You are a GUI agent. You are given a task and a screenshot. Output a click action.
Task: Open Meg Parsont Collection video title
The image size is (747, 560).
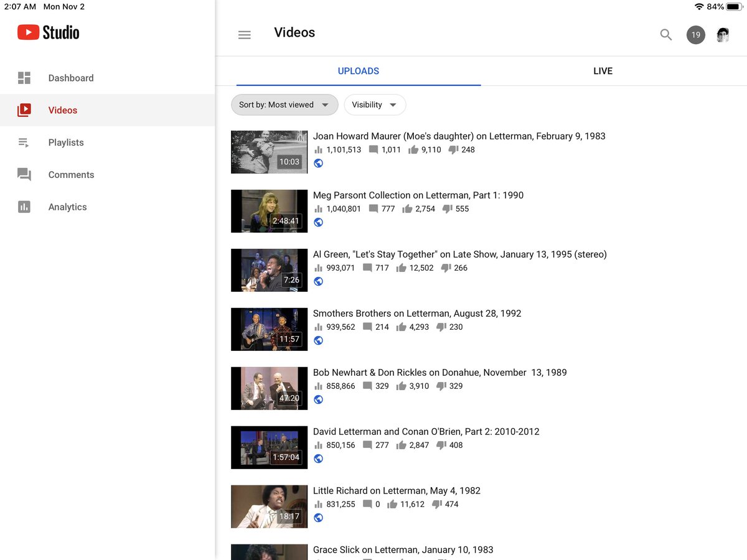coord(418,195)
